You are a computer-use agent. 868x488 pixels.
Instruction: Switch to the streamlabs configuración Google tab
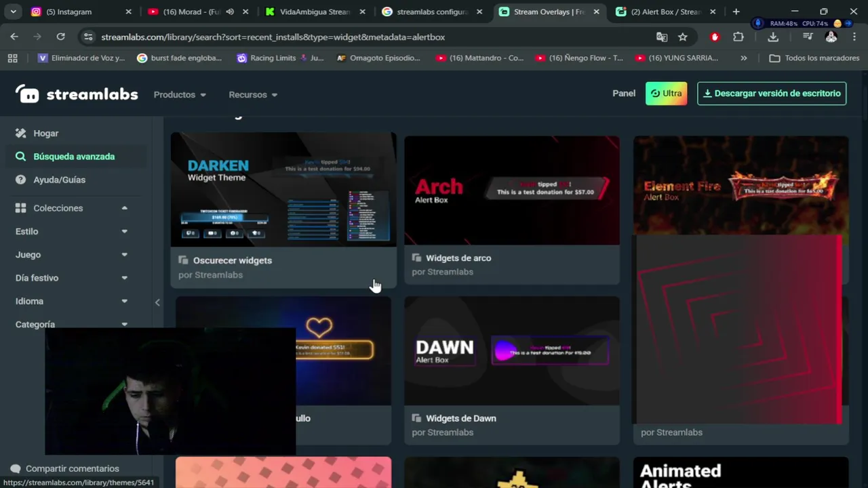(x=432, y=12)
